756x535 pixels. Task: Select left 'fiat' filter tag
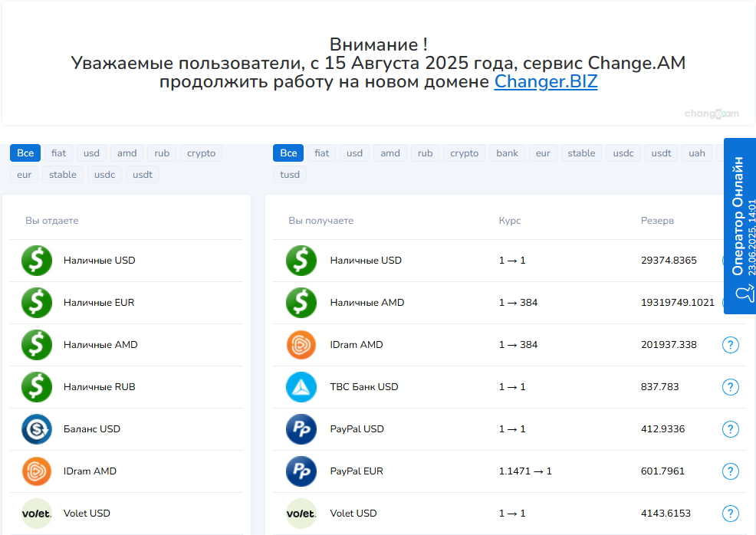58,153
